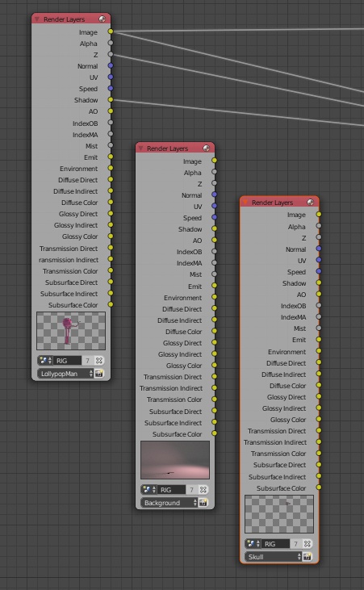Click render icon beside Background layer dropdown
Image resolution: width=364 pixels, height=590 pixels.
203,502
